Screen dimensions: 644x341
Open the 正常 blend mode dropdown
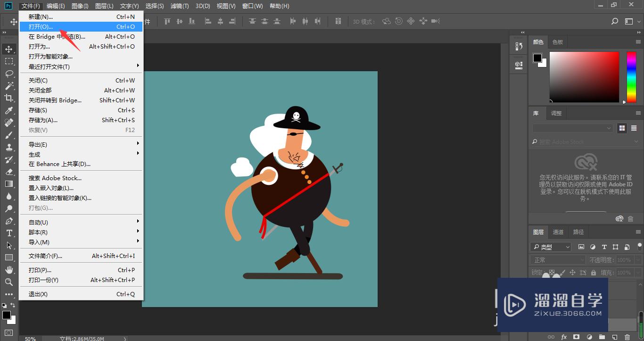pos(558,260)
